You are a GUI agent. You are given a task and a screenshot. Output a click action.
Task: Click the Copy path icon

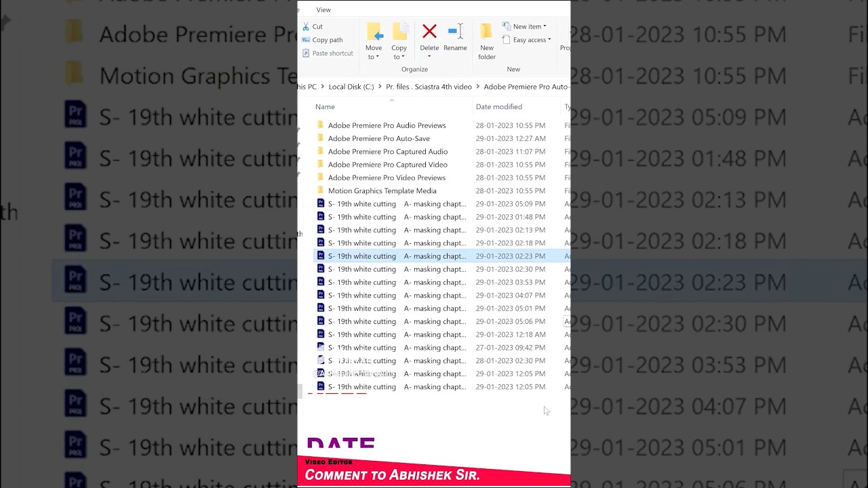[x=306, y=40]
